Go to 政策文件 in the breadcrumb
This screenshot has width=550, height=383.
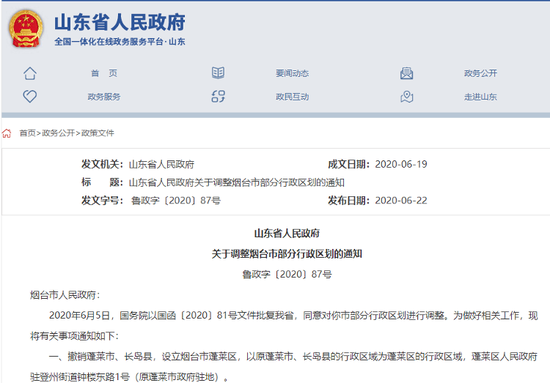tap(98, 133)
